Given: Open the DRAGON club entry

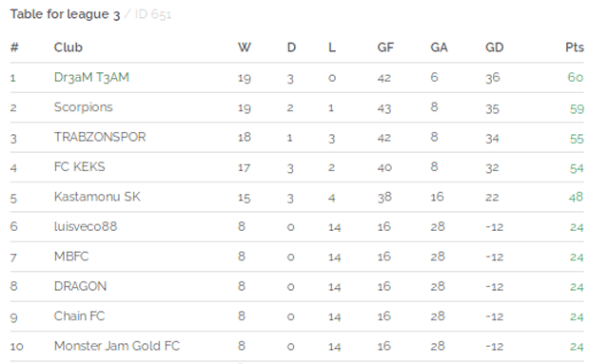Looking at the screenshot, I should point(80,286).
